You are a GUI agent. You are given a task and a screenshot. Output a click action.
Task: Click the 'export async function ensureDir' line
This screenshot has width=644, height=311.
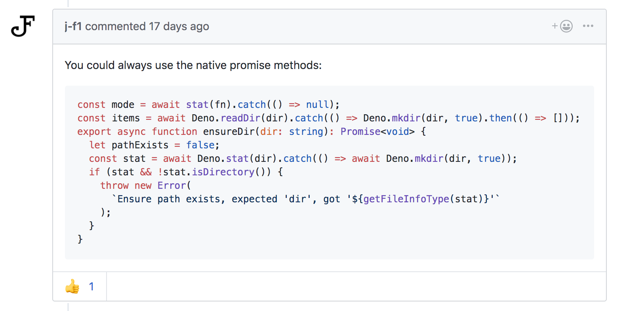tap(252, 132)
